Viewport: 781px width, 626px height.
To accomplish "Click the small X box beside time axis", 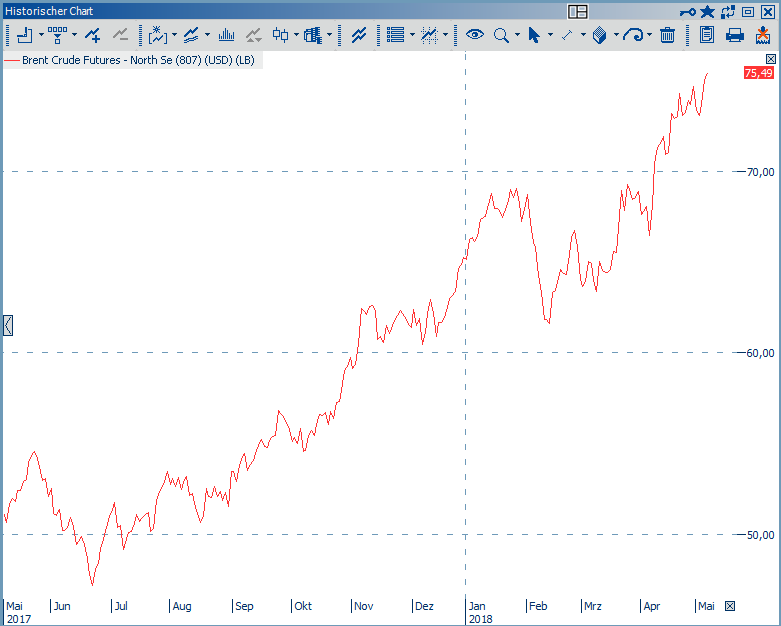I will coord(730,606).
